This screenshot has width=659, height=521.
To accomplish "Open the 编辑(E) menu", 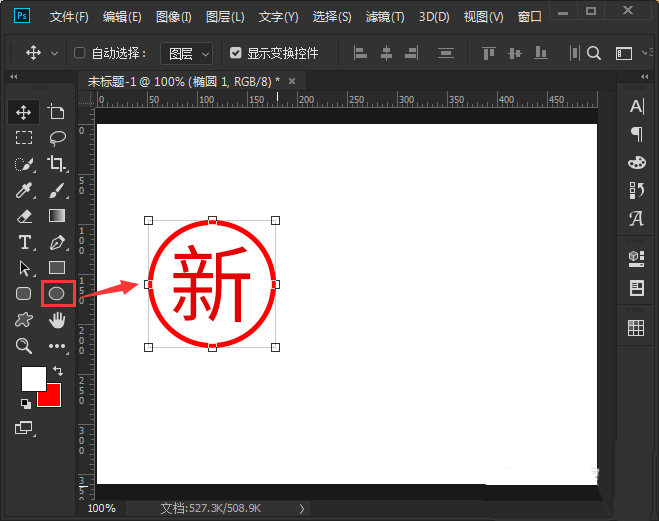I will tap(122, 17).
